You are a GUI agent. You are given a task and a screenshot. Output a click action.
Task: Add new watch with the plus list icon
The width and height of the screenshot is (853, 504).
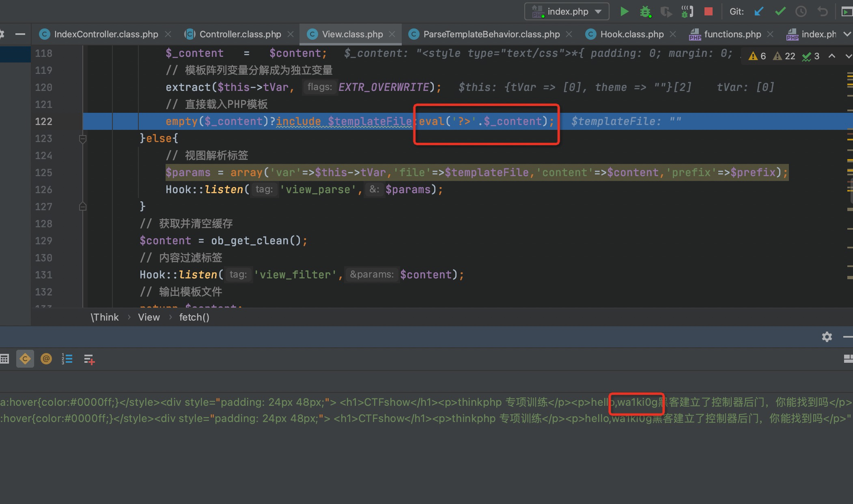click(89, 359)
